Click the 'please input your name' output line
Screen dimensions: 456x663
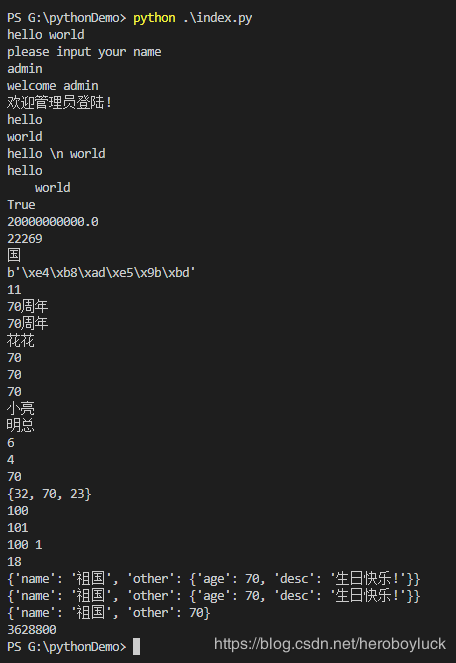click(x=84, y=52)
